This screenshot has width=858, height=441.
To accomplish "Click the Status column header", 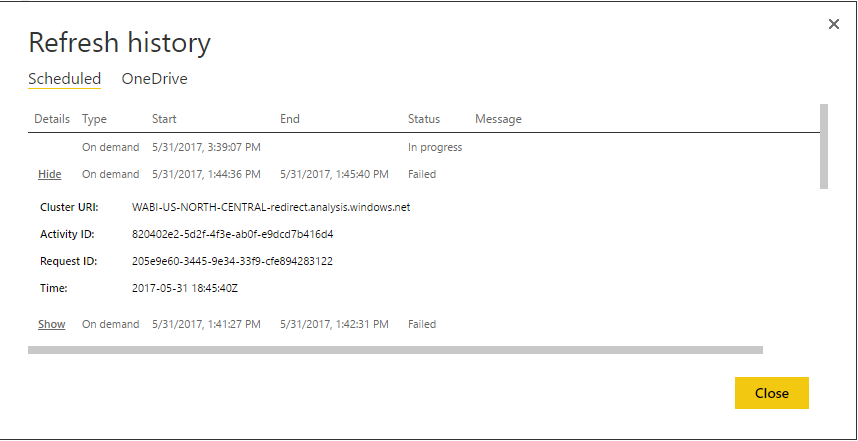I will (424, 119).
